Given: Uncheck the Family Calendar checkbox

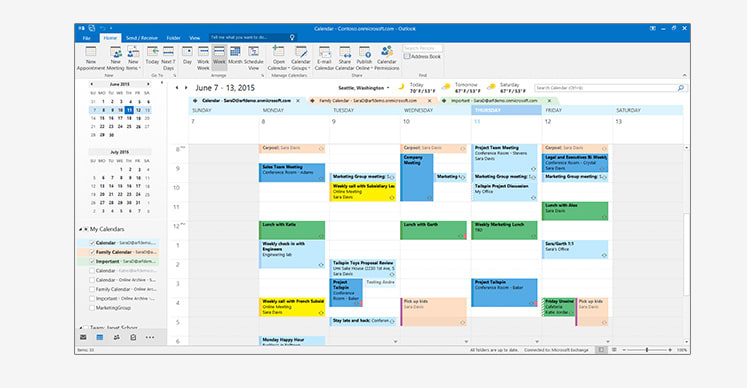Looking at the screenshot, I should pyautogui.click(x=92, y=252).
